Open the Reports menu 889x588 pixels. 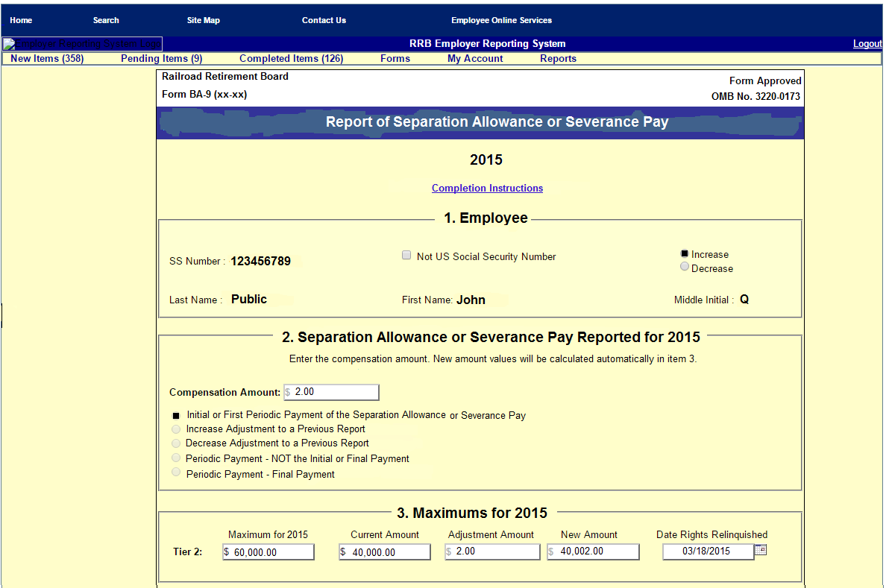[558, 58]
